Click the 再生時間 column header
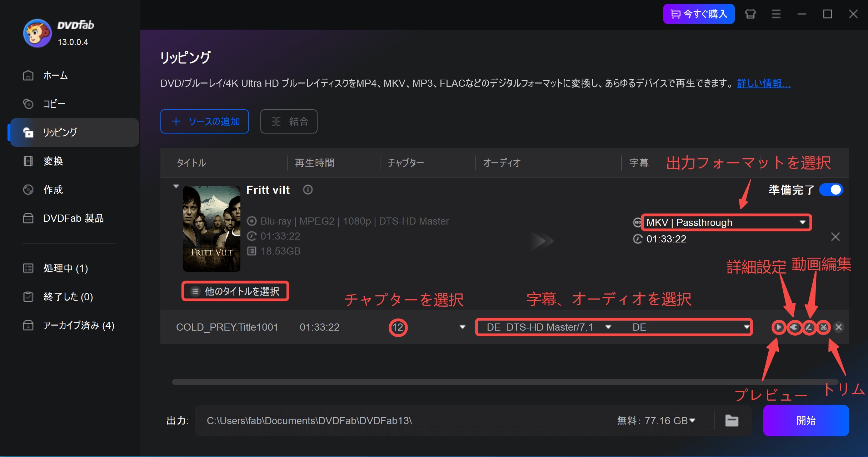This screenshot has width=868, height=457. (315, 163)
